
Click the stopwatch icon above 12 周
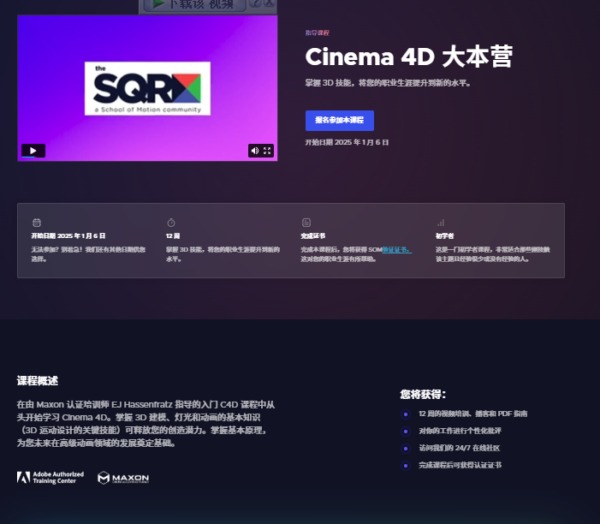[171, 222]
